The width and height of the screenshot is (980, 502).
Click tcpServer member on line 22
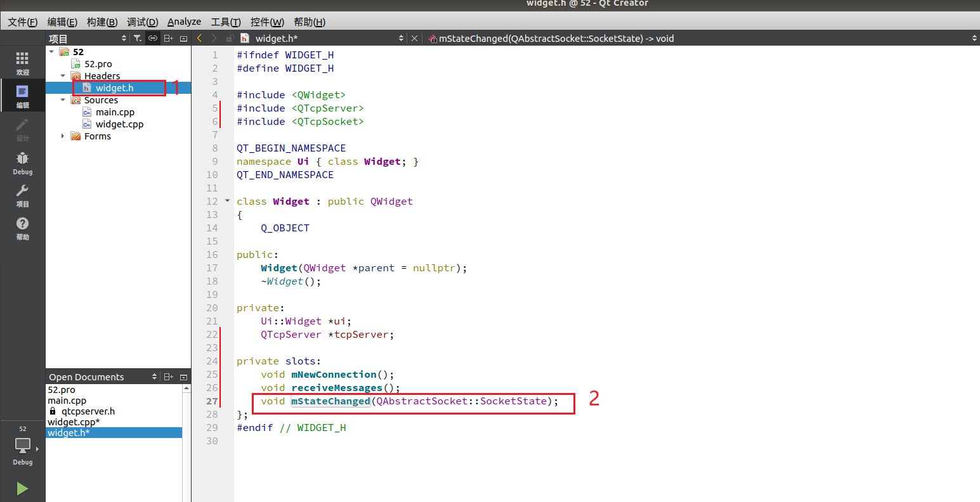click(x=361, y=335)
